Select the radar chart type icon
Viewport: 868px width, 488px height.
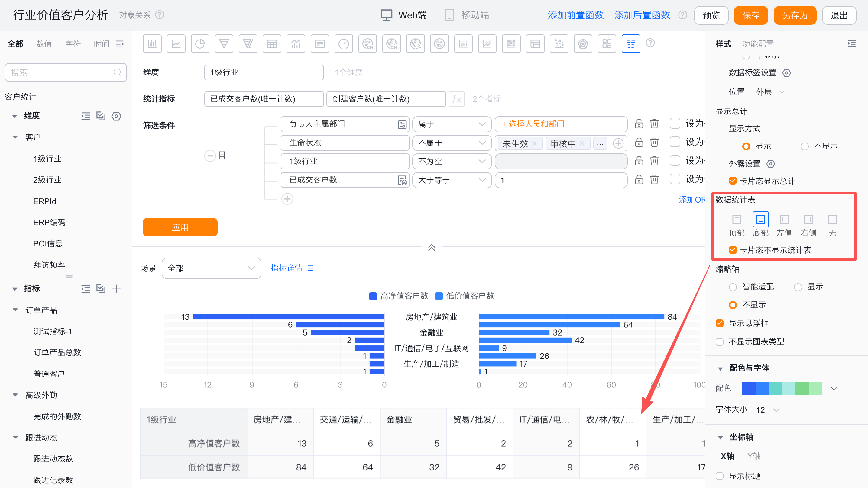pyautogui.click(x=583, y=44)
